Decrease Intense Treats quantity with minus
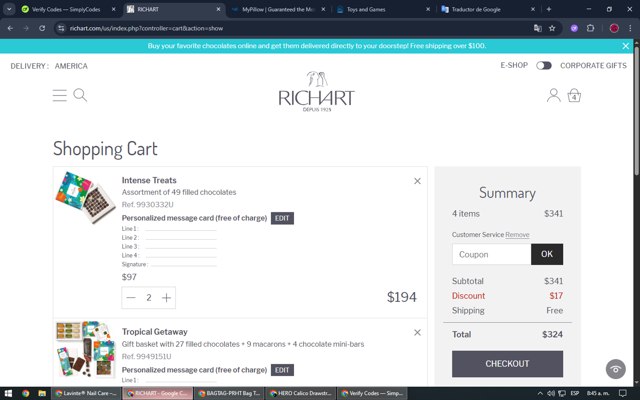This screenshot has width=640, height=400. tap(131, 298)
